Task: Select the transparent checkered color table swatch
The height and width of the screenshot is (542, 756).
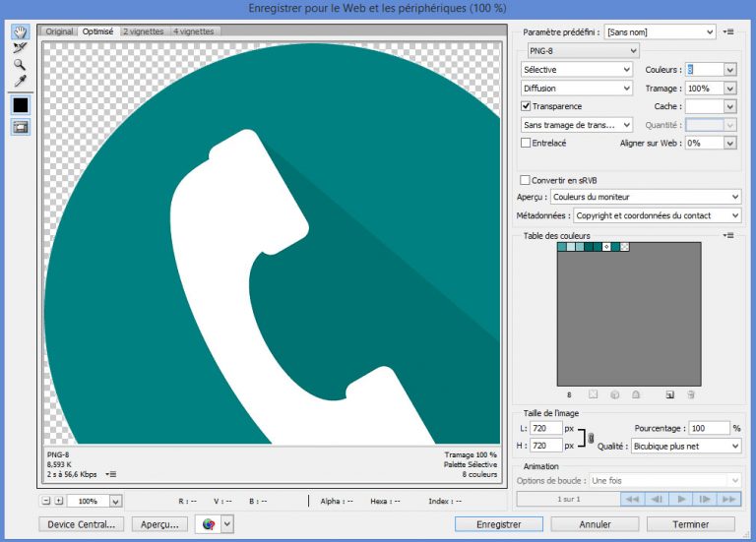Action: tap(624, 247)
